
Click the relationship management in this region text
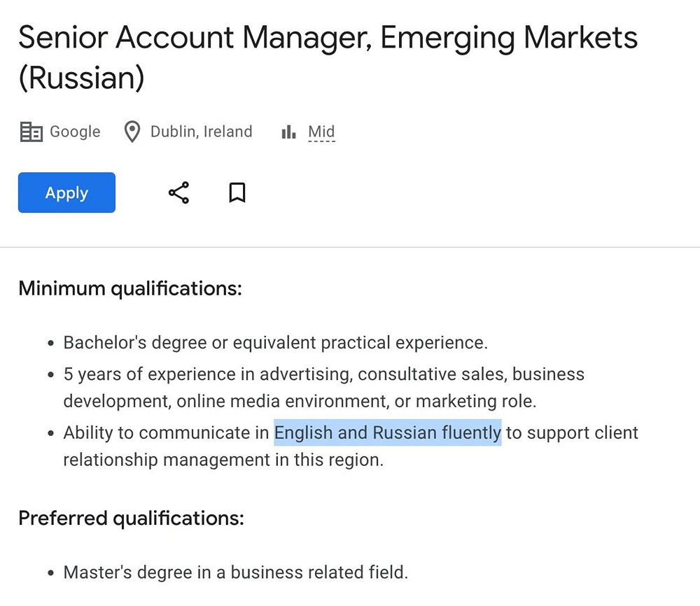coord(223,460)
